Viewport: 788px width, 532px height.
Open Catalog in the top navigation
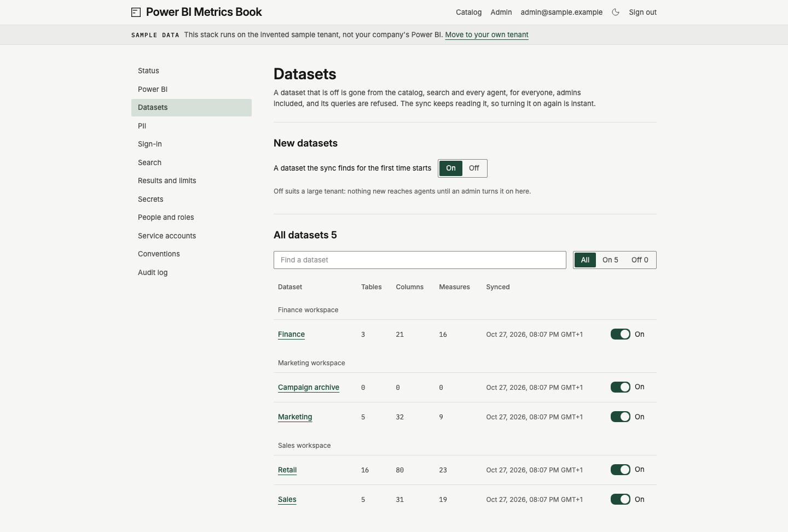[x=468, y=13]
